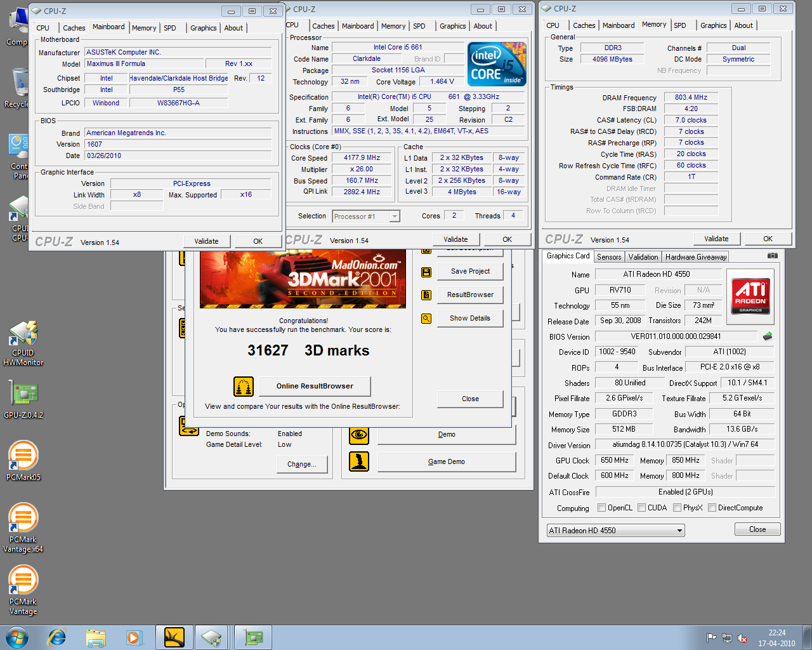Click Validate in middle CPU-Z window
The width and height of the screenshot is (812, 650).
pos(455,239)
